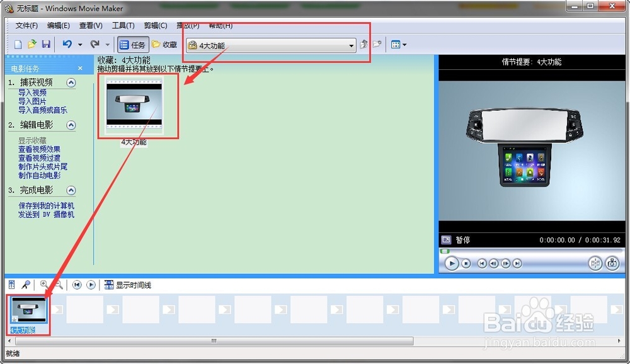Open the 文件(F) menu
The image size is (630, 364).
(26, 26)
